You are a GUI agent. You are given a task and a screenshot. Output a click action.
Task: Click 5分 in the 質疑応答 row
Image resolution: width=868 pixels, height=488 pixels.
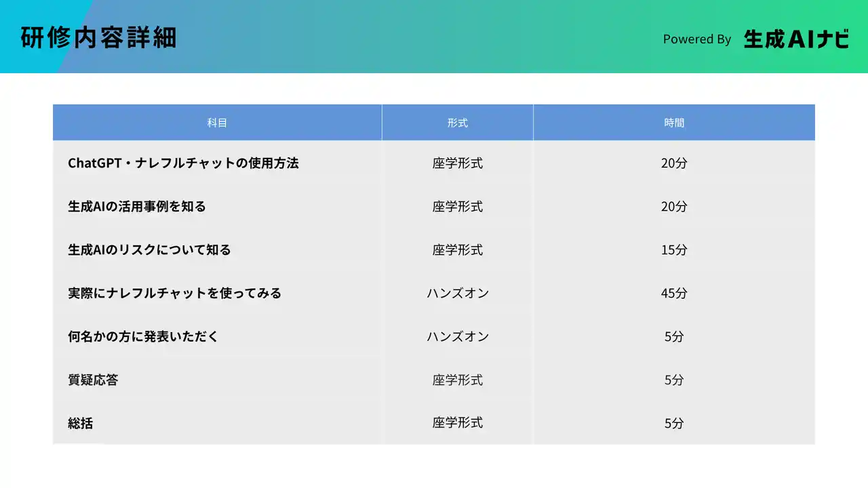click(674, 380)
